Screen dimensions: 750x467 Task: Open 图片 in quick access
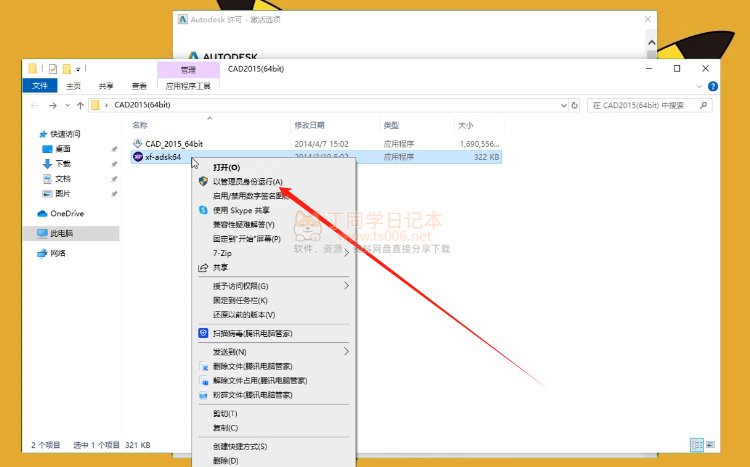click(x=57, y=194)
